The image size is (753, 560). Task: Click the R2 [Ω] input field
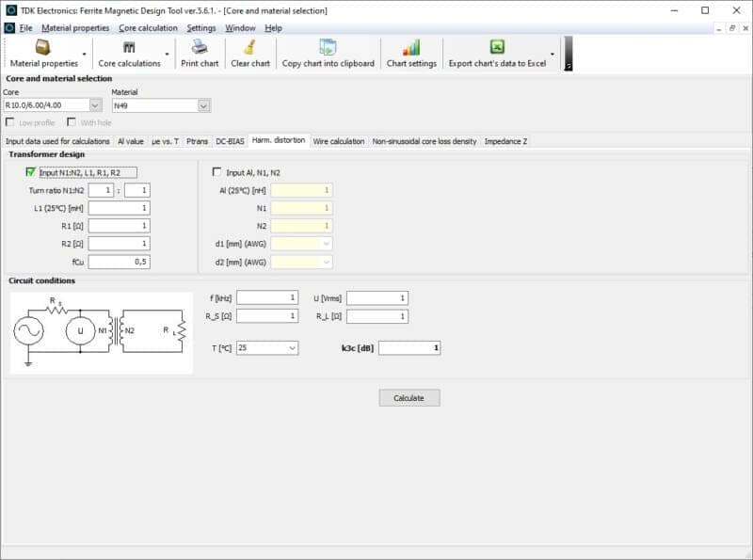[x=120, y=244]
